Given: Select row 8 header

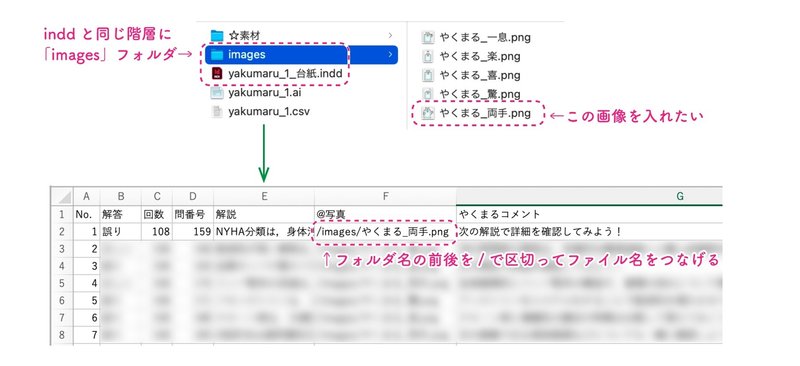Looking at the screenshot, I should pos(62,335).
